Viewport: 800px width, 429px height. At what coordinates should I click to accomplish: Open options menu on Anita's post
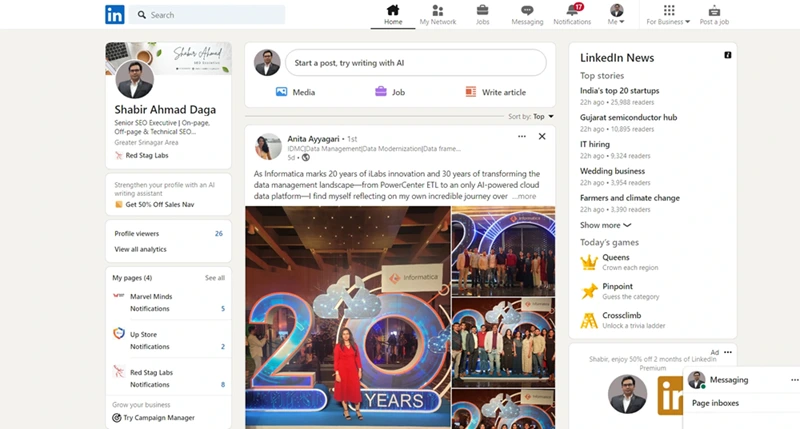point(522,136)
